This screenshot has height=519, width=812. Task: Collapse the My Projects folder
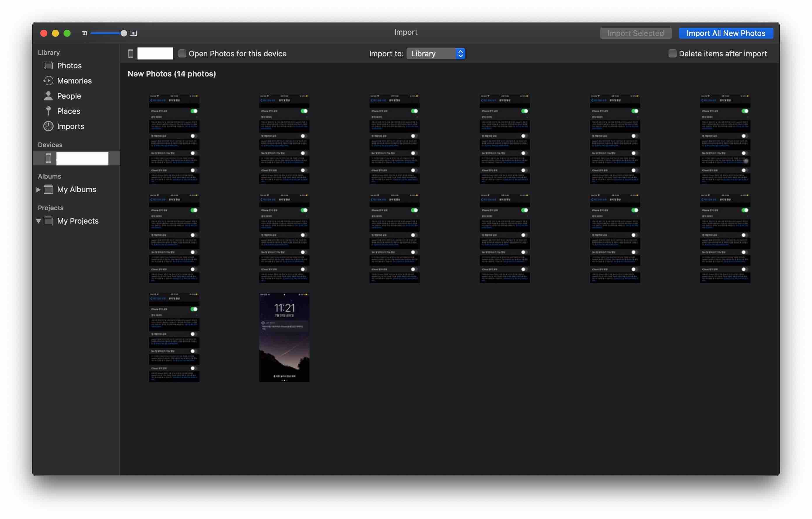(38, 221)
